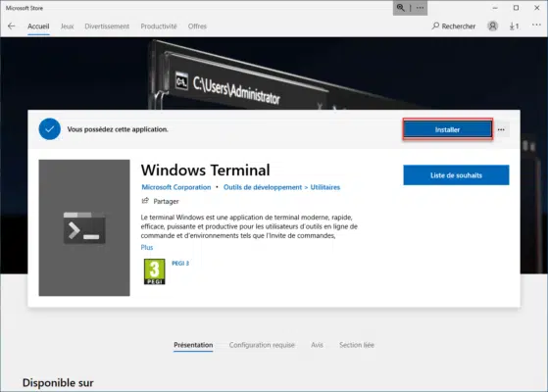Open Outils de développement > Utilitaires category

(x=281, y=187)
